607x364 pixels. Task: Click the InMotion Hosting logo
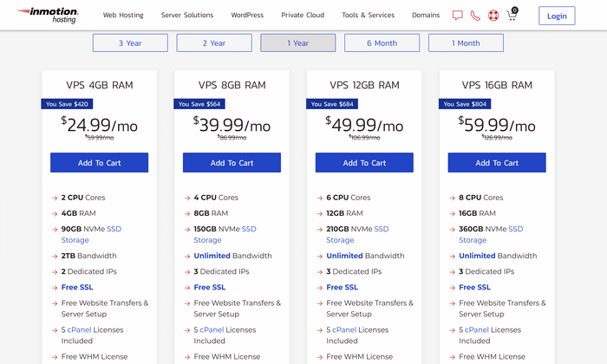click(x=48, y=15)
